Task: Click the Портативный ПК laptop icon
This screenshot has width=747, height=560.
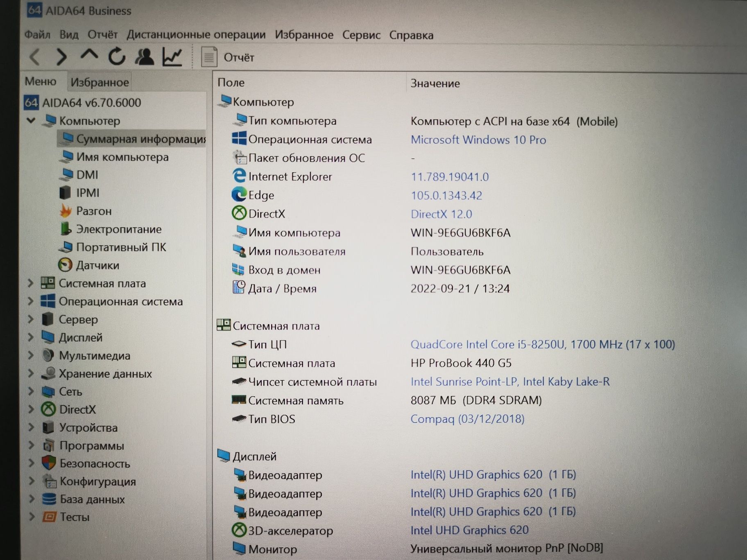Action: pos(66,247)
